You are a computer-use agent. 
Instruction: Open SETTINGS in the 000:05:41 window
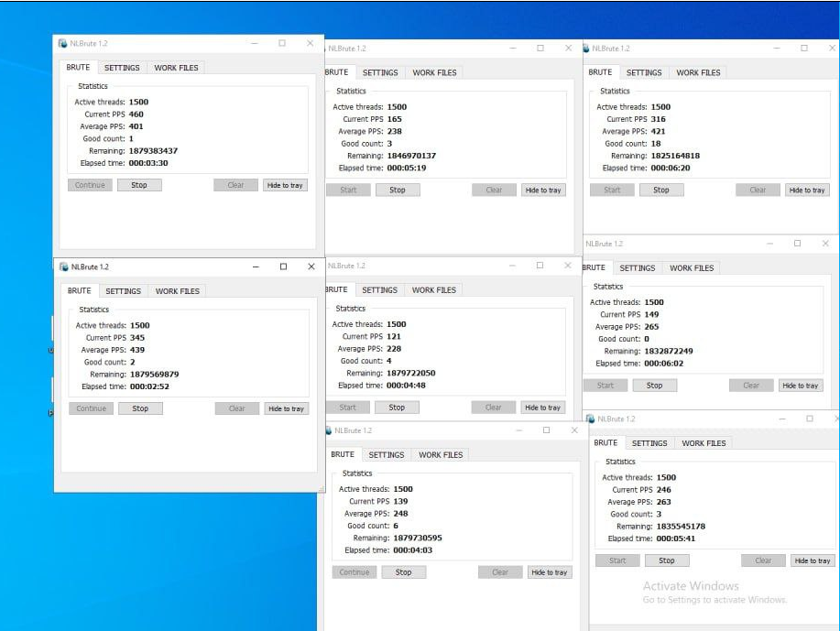coord(649,443)
